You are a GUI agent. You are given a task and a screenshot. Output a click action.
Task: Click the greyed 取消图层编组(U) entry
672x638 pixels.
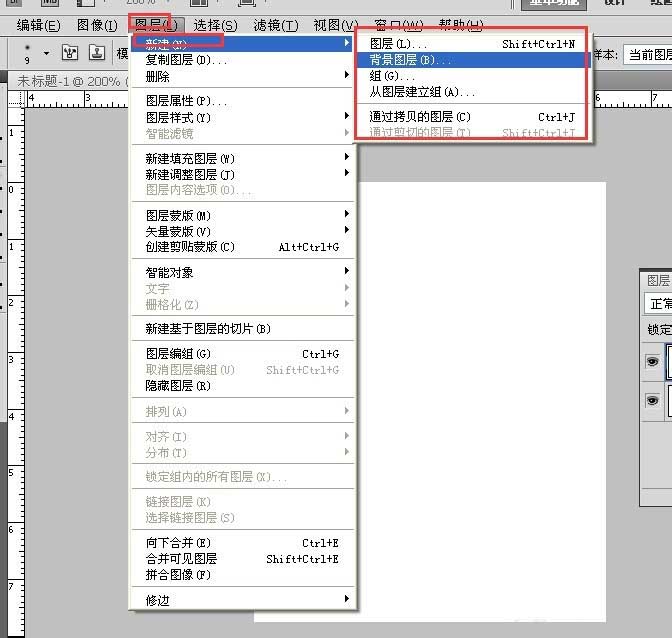click(242, 370)
